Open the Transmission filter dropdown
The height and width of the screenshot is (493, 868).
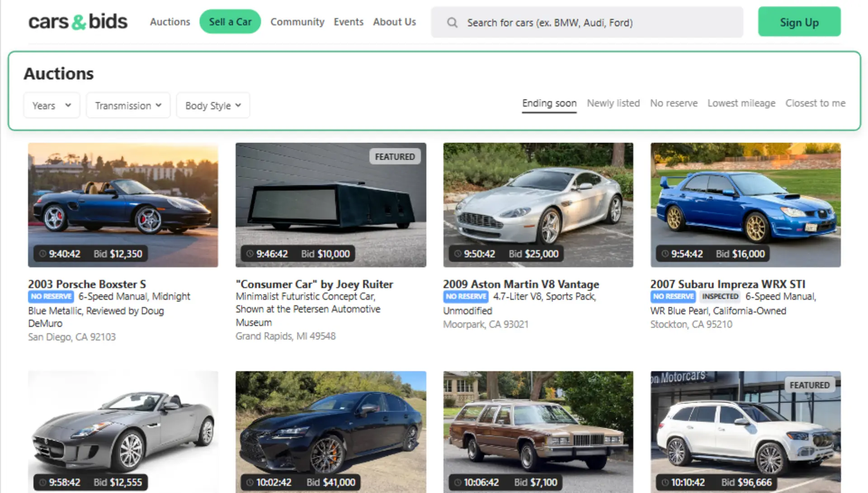pyautogui.click(x=128, y=105)
